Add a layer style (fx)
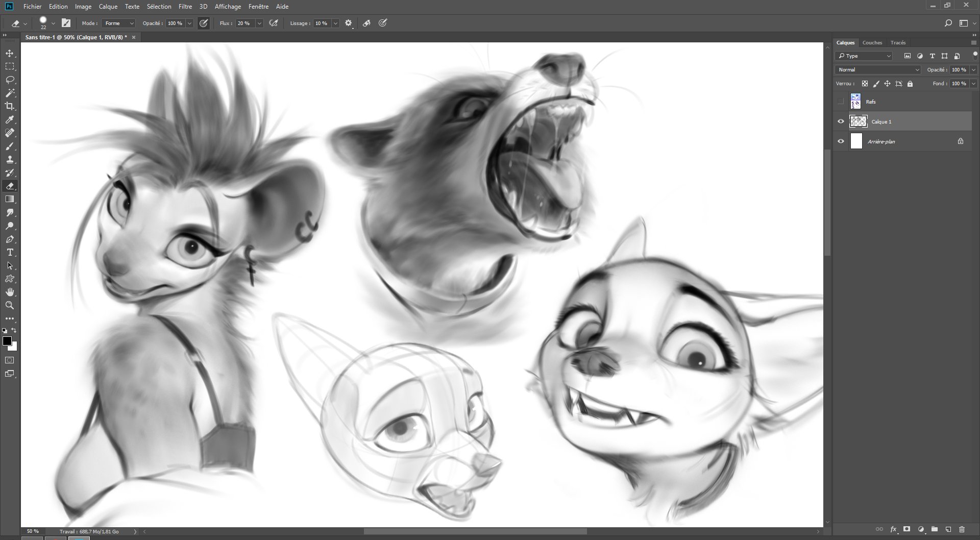The height and width of the screenshot is (540, 980). coord(893,529)
